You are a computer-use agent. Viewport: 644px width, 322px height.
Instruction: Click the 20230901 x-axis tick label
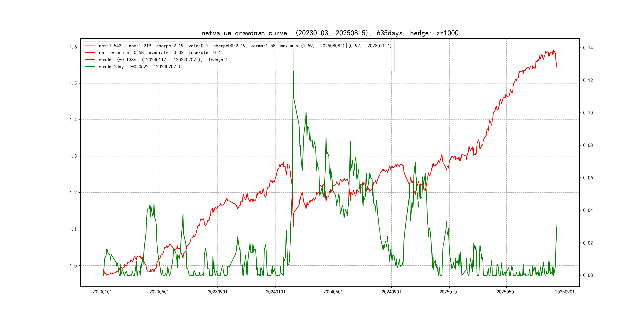click(x=217, y=292)
